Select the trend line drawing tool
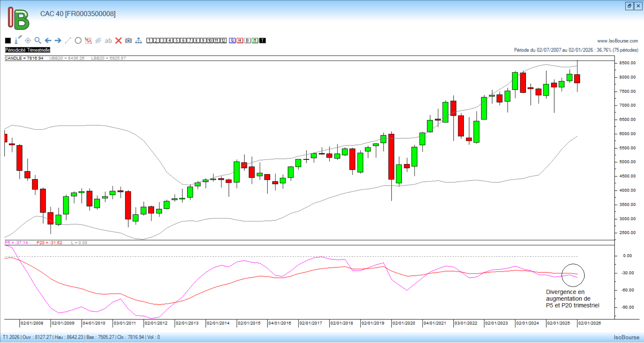This screenshot has width=644, height=343. (68, 41)
